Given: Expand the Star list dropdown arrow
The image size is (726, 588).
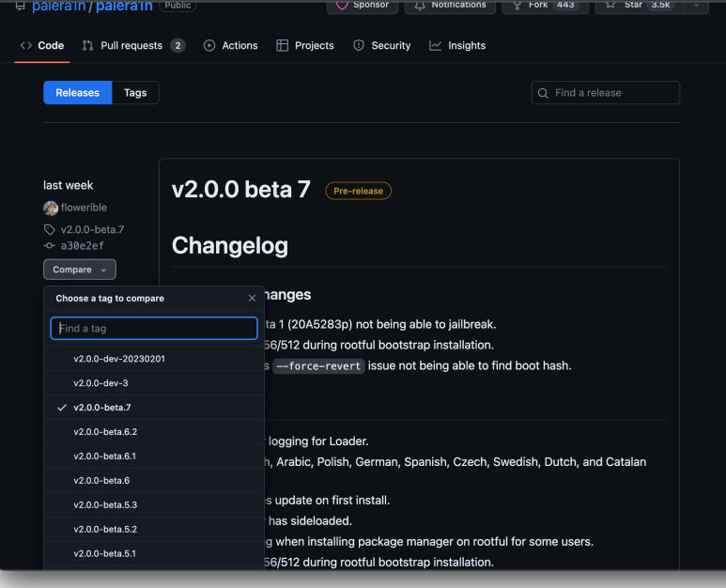Looking at the screenshot, I should (x=696, y=6).
